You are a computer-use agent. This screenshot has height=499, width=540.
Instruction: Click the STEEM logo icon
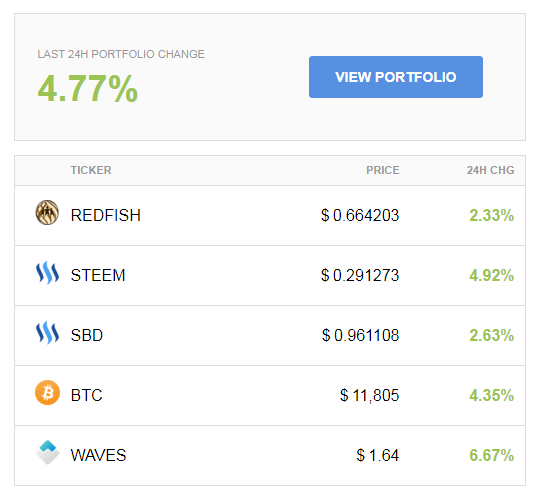click(x=48, y=273)
